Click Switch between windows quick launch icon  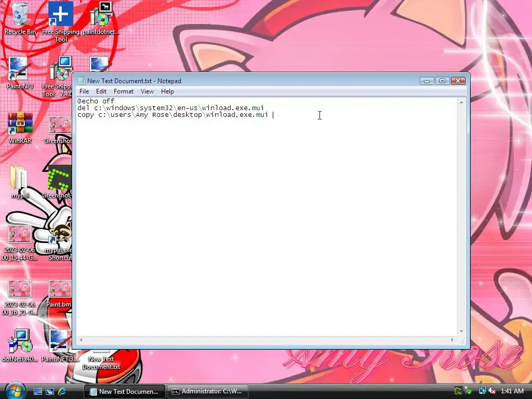pyautogui.click(x=50, y=392)
